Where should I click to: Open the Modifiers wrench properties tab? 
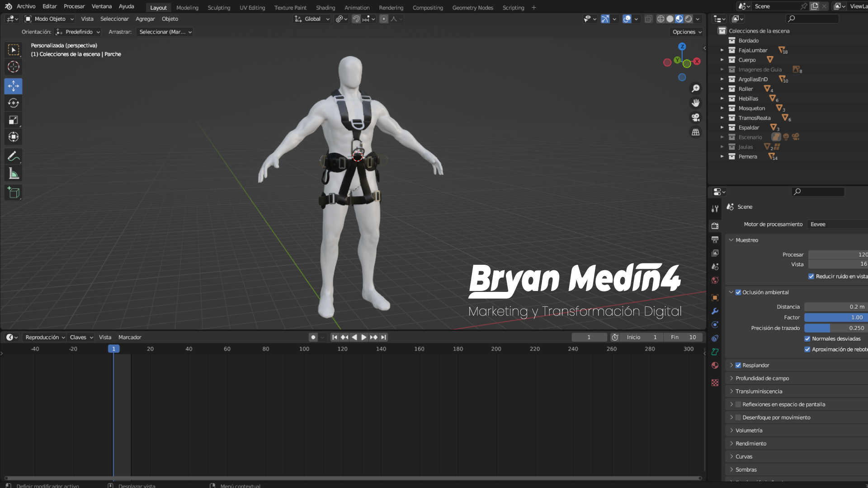click(715, 311)
